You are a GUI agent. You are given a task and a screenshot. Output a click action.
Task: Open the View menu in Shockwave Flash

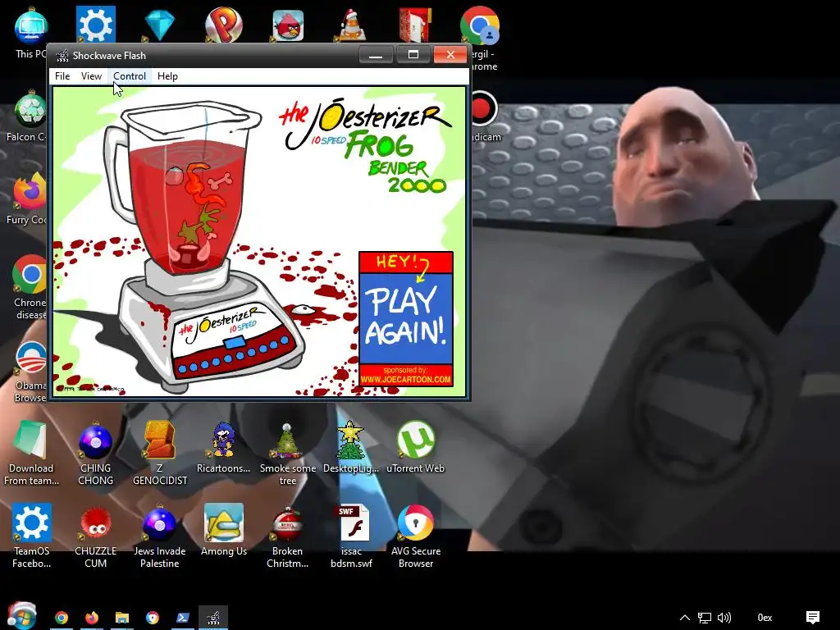(x=91, y=76)
